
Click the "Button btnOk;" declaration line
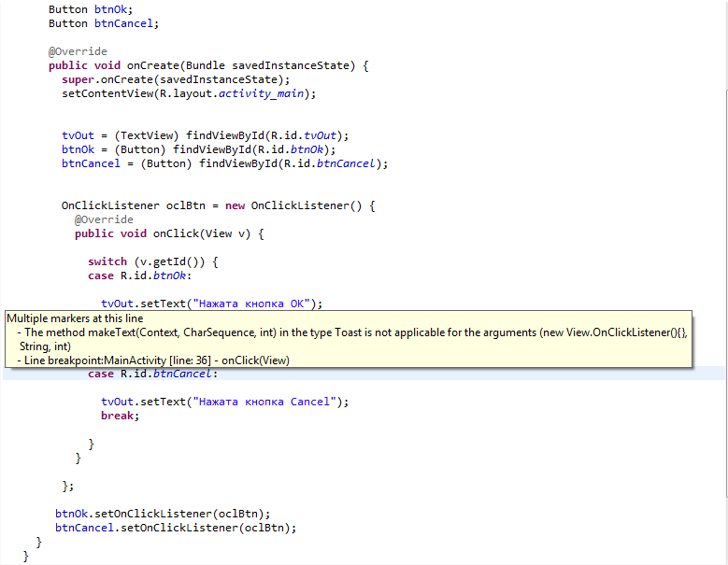click(91, 9)
